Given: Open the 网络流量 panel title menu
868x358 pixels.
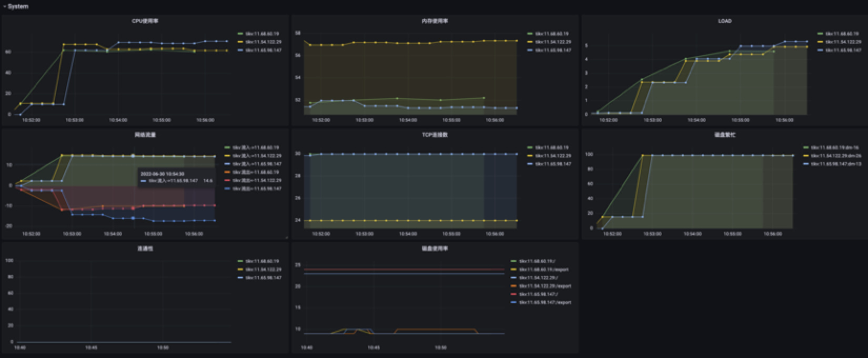Looking at the screenshot, I should pyautogui.click(x=145, y=135).
